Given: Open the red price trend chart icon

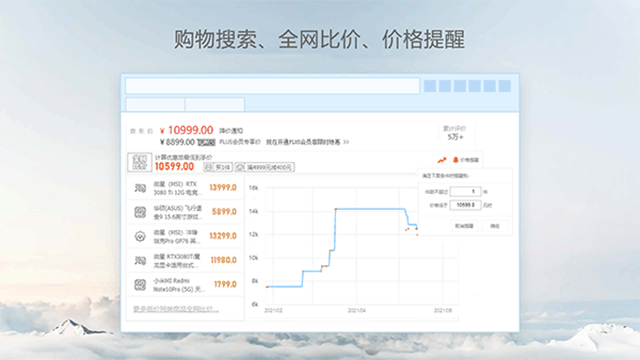Looking at the screenshot, I should point(442,160).
